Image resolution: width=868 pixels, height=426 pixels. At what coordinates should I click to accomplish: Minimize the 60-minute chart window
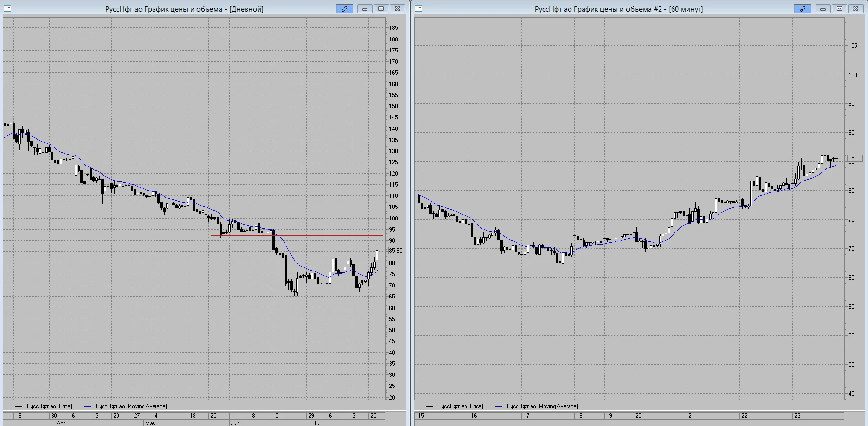[x=823, y=9]
